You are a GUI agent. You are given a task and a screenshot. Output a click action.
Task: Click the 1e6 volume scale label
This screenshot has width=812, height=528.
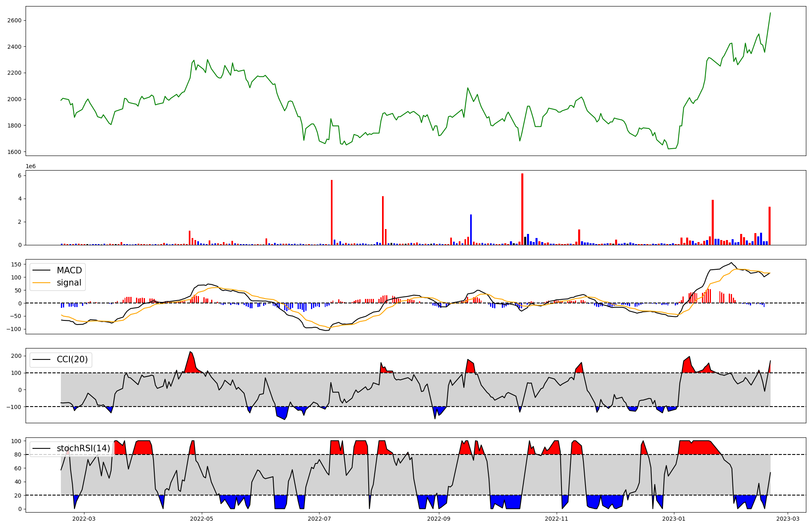[x=31, y=167]
